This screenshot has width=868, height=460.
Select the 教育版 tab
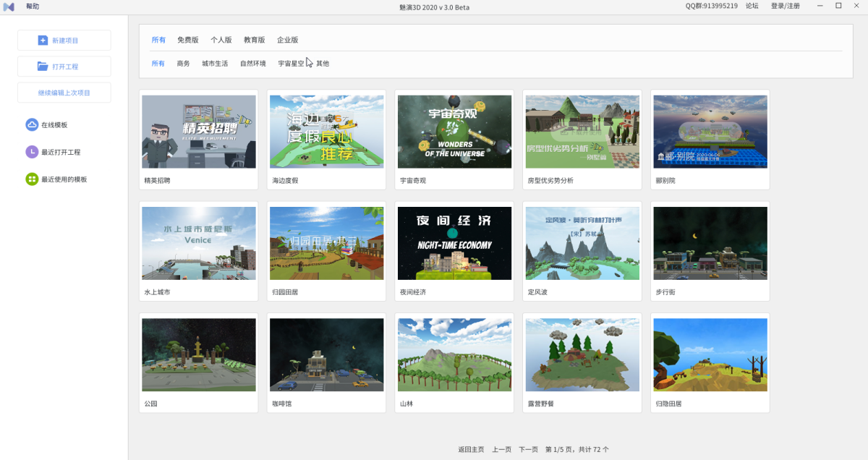[x=254, y=40]
